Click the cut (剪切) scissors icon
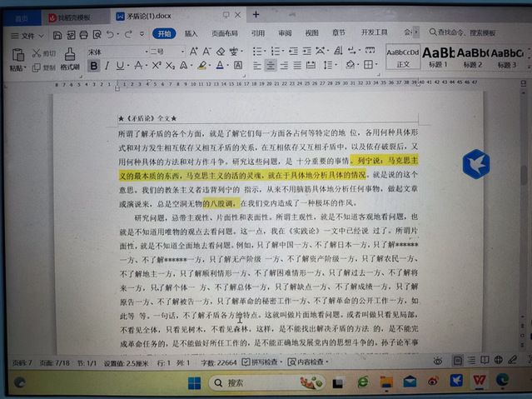532x399 pixels. tap(37, 52)
